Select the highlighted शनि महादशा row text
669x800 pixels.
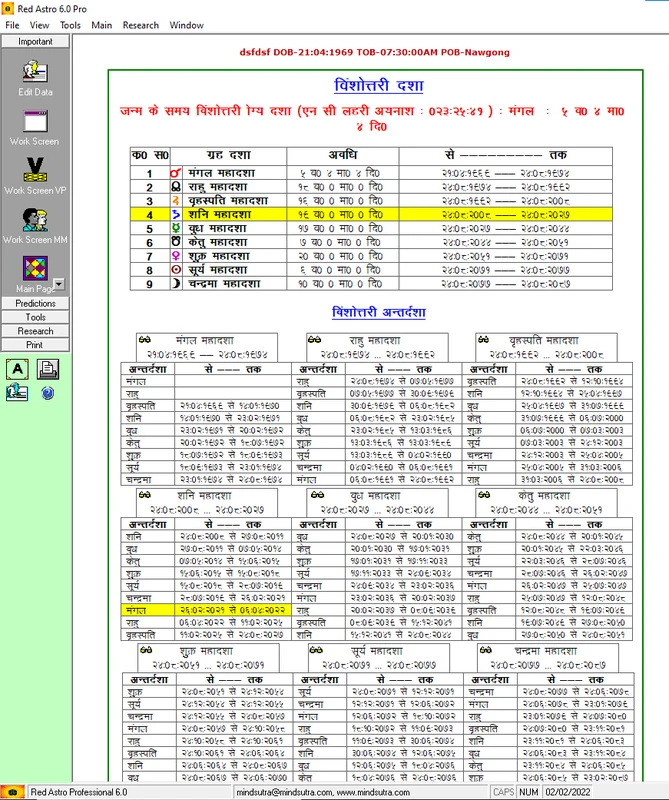point(219,214)
